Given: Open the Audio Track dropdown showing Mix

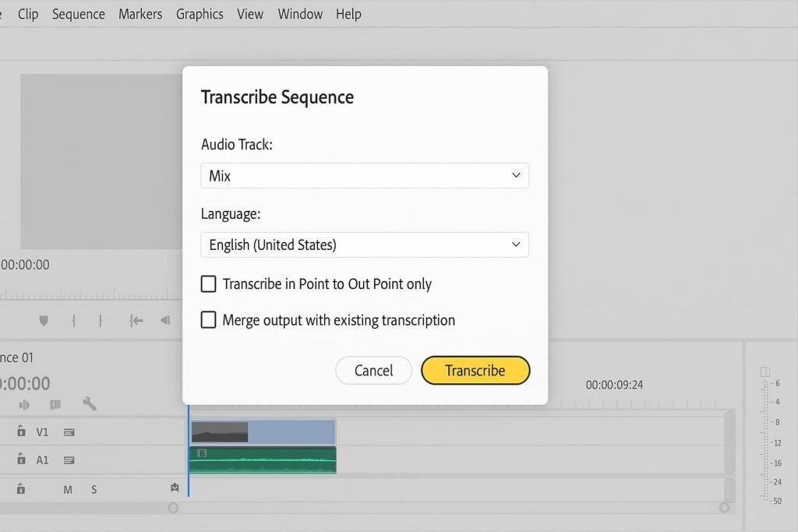Looking at the screenshot, I should (x=364, y=176).
